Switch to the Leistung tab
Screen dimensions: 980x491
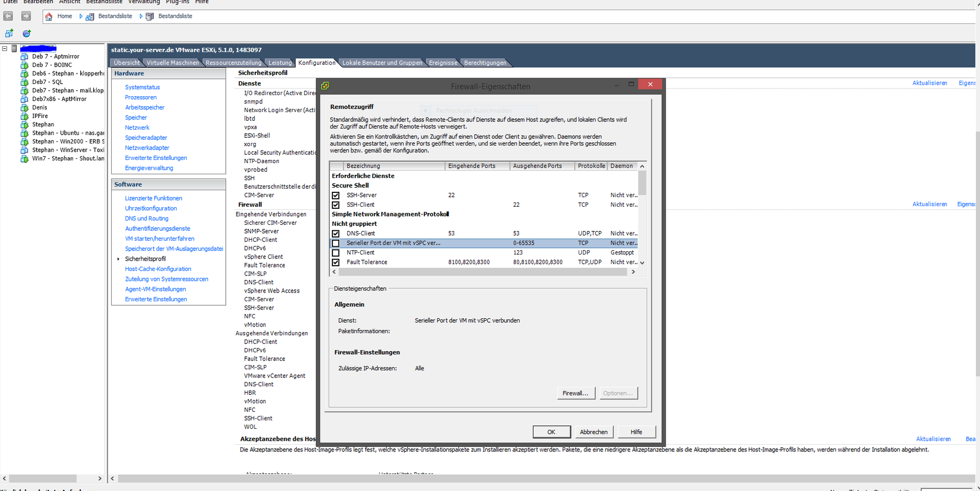(280, 63)
